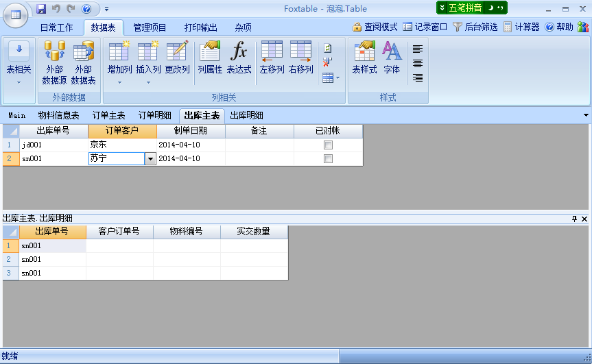Toggle the moon icon on the IME bar
This screenshot has width=592, height=364.
coord(490,8)
